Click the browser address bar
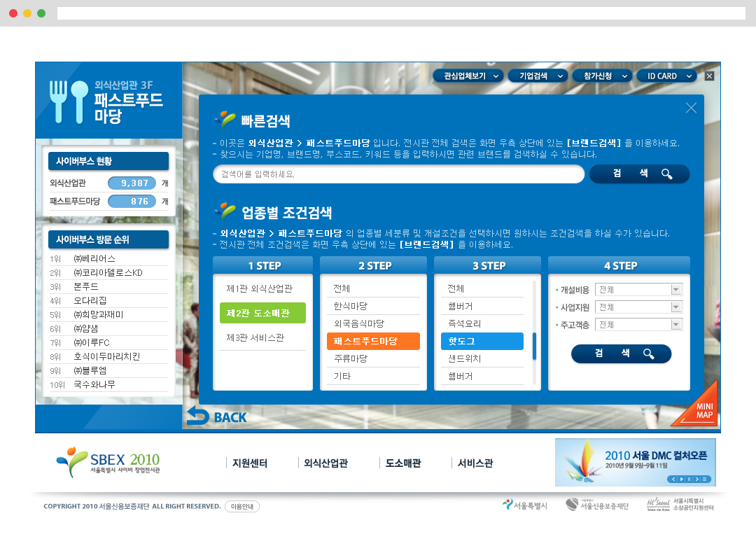This screenshot has width=756, height=553. tap(401, 13)
